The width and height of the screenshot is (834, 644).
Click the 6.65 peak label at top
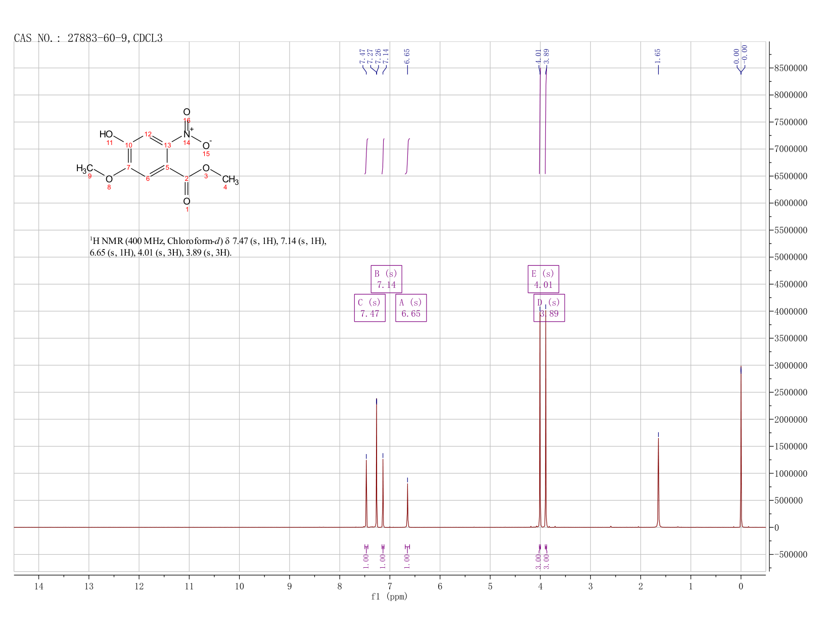click(407, 56)
